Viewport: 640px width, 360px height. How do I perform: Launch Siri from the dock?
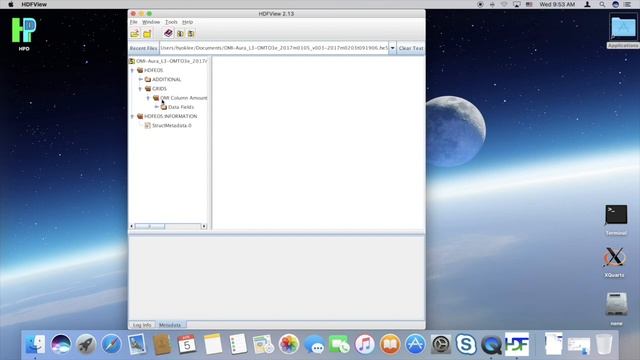60,344
